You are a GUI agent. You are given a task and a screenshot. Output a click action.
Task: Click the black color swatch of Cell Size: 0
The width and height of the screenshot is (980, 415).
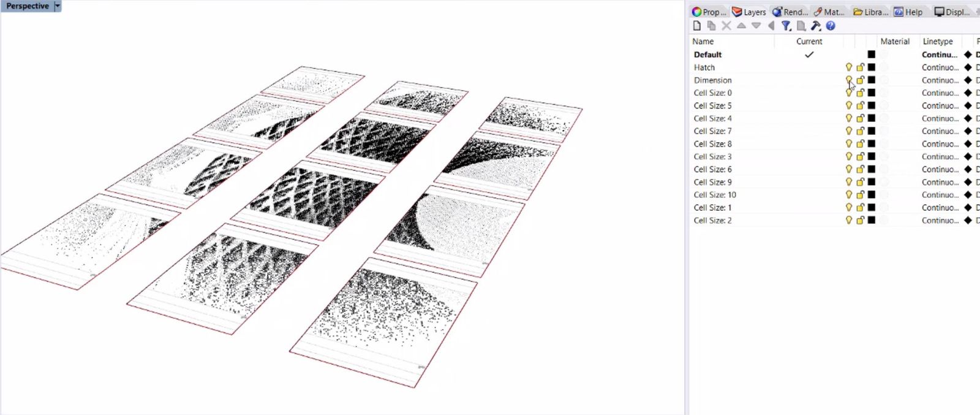872,93
